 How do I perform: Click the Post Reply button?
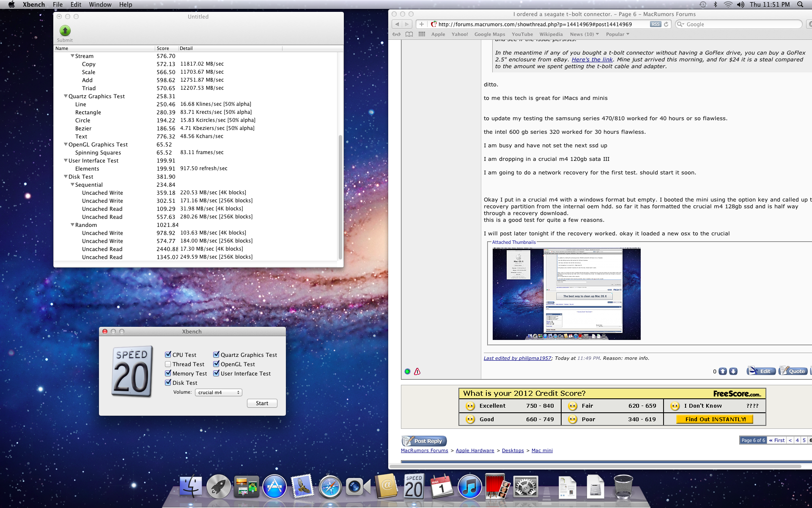pos(424,441)
